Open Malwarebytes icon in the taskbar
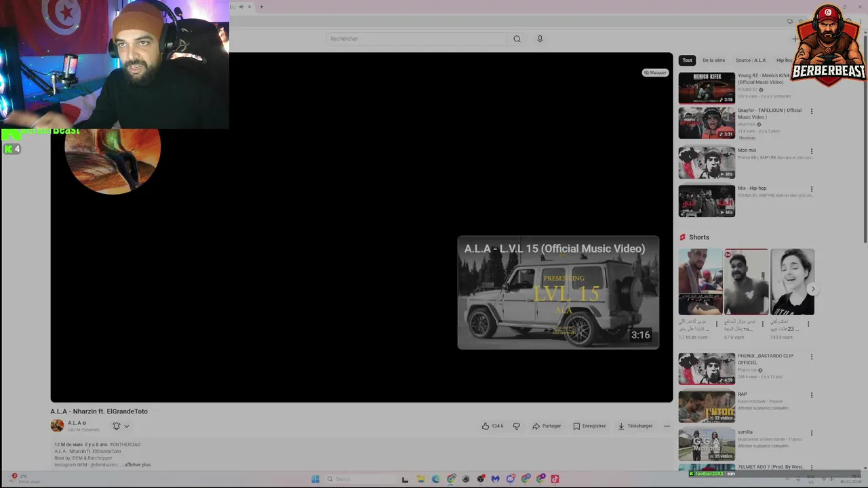 click(x=496, y=479)
